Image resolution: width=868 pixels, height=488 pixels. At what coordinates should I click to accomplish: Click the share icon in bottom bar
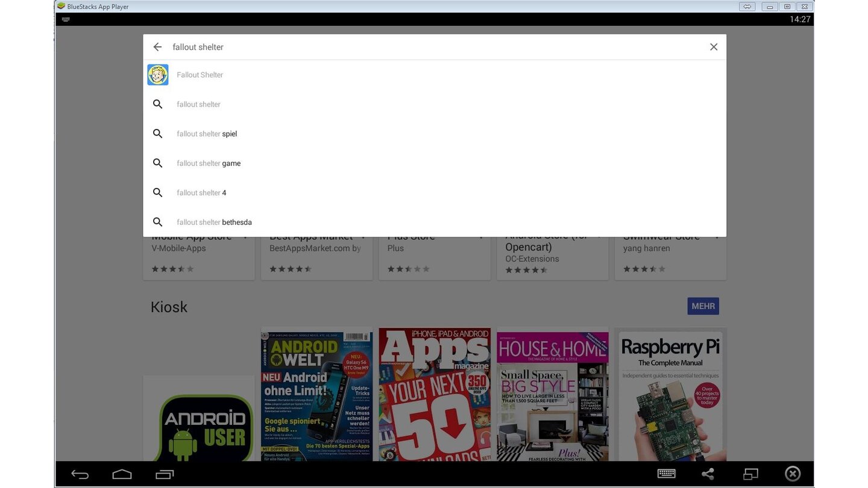708,474
